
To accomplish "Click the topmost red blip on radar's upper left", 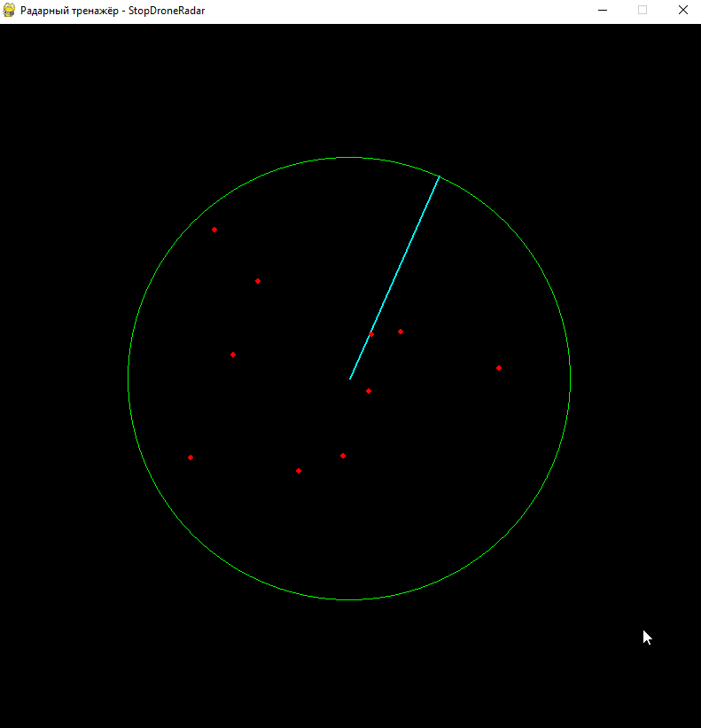I will (214, 230).
